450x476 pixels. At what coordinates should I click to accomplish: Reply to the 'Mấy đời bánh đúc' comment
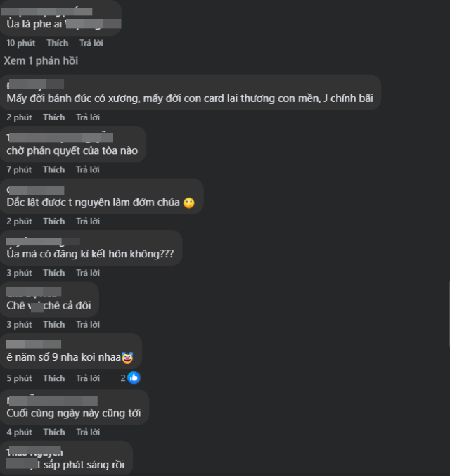click(x=88, y=117)
